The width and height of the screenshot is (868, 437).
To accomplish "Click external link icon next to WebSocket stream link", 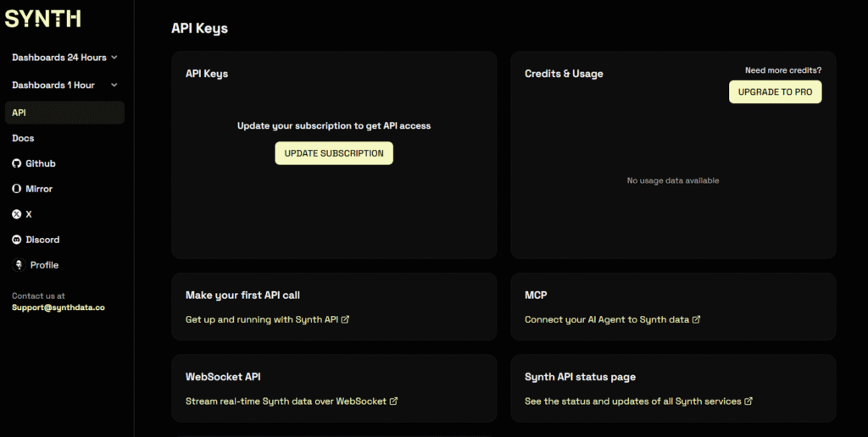I will coord(393,401).
